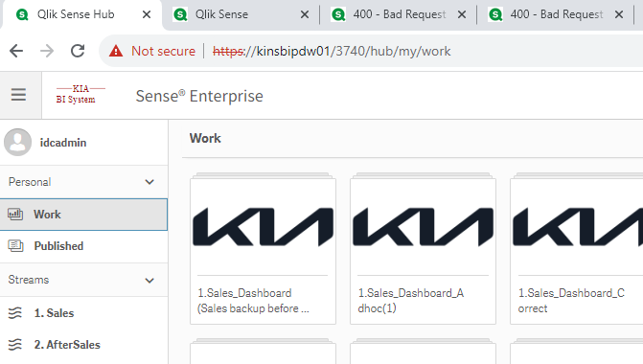Close the Qlik Sense tab

(x=305, y=14)
